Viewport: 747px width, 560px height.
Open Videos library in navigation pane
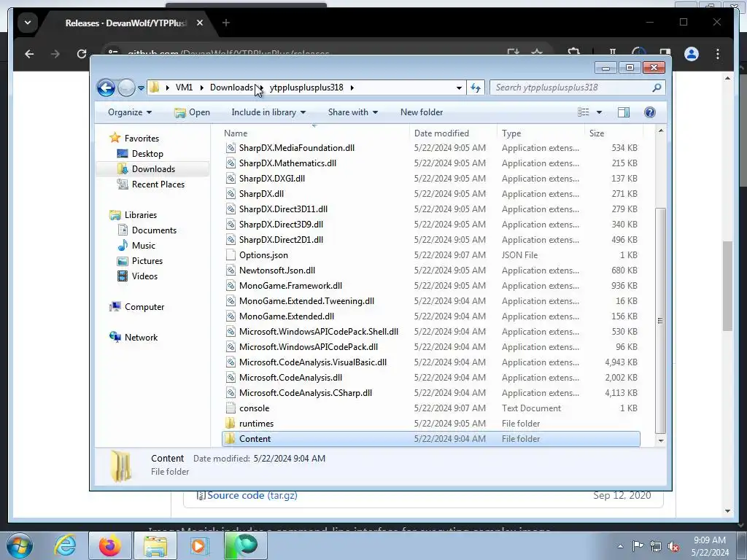coord(144,276)
